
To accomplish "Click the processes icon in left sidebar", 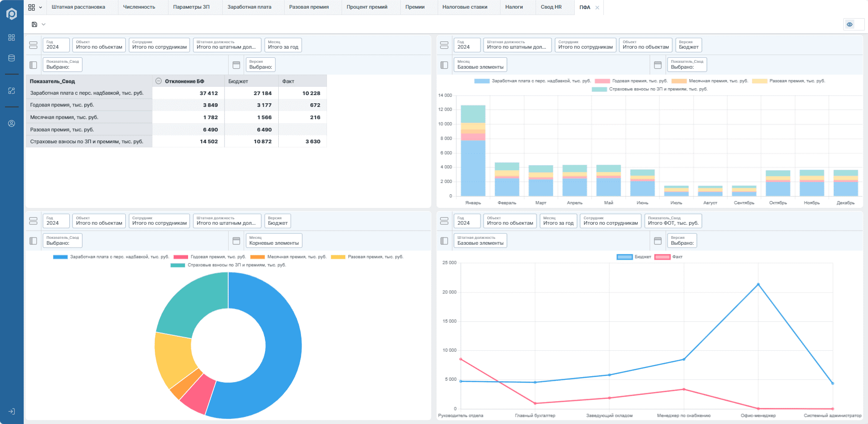I will coord(12,91).
